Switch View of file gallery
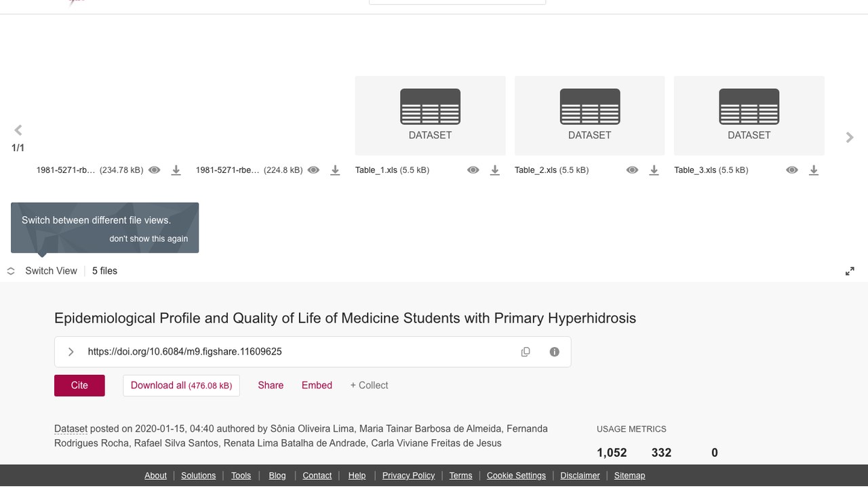Screen dimensions: 868x488 click(42, 270)
